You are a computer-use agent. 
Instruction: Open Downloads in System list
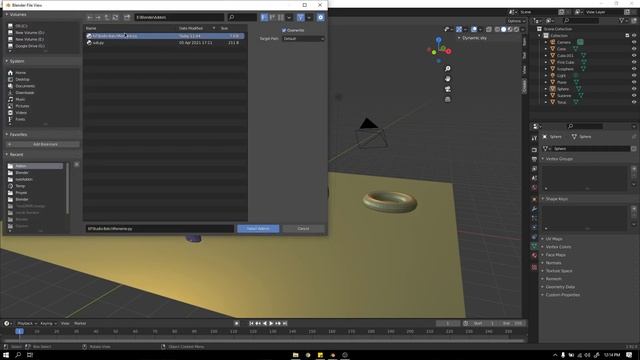[x=24, y=93]
